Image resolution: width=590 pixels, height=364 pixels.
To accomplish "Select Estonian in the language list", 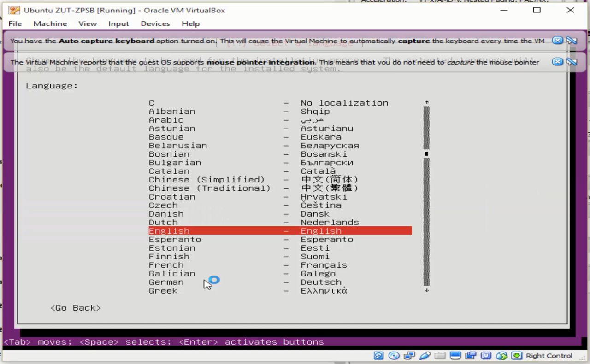I will (239, 248).
